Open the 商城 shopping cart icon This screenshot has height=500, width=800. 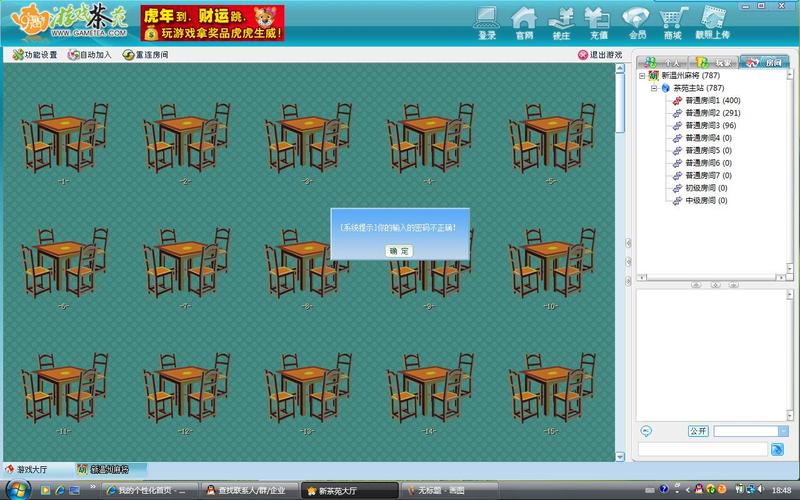click(x=672, y=21)
